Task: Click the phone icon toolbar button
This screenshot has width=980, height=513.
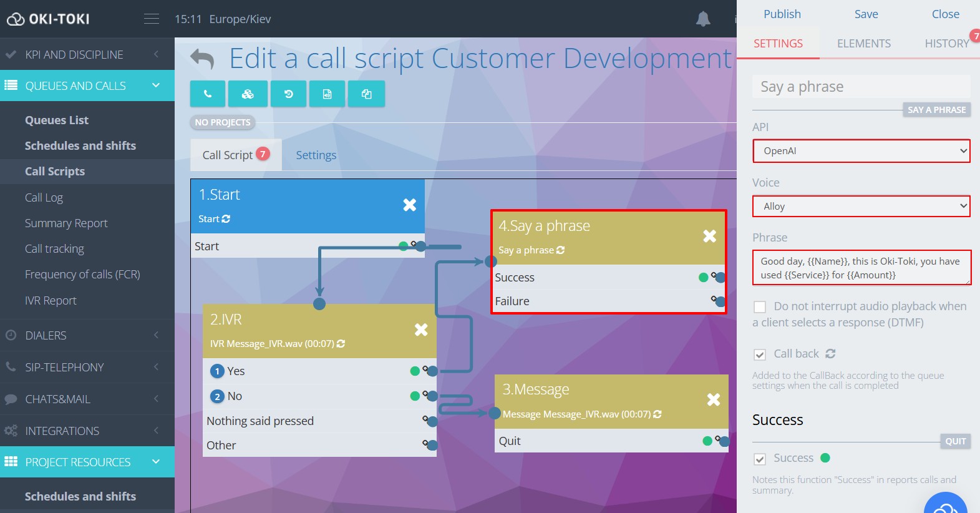Action: coord(208,94)
